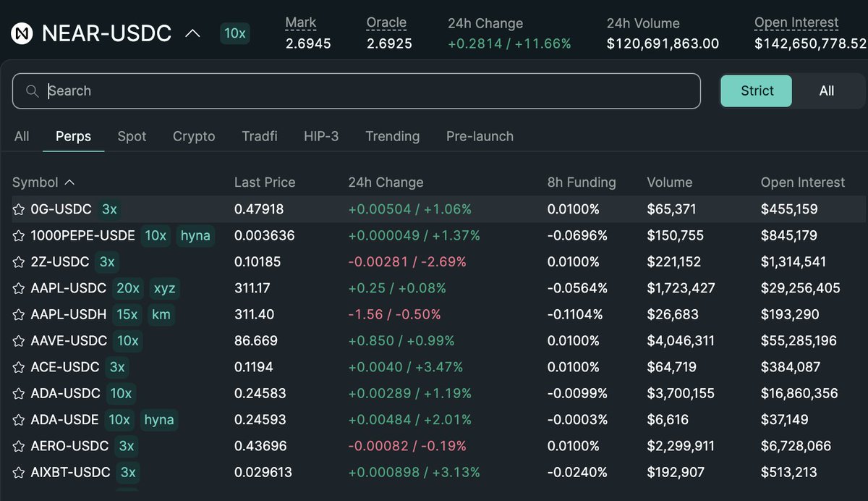The height and width of the screenshot is (501, 868).
Task: Click the 0.029613 price of AIXBT-USDC
Action: click(x=263, y=472)
